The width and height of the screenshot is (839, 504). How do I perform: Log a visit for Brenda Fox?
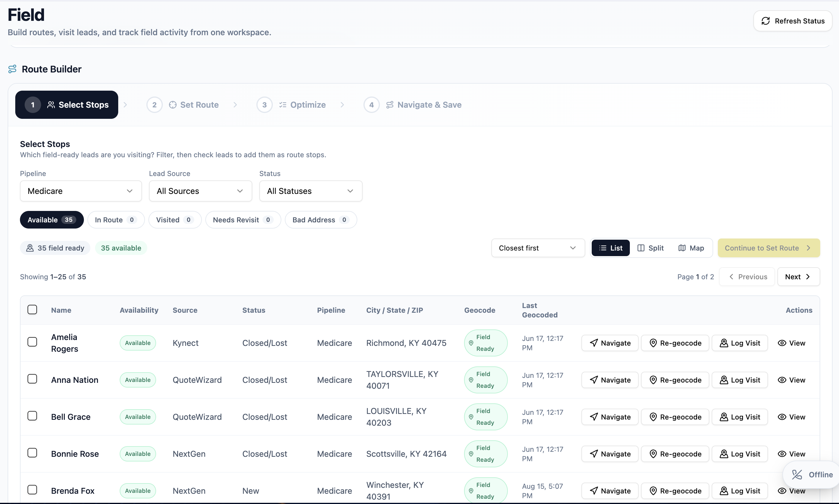(x=740, y=491)
